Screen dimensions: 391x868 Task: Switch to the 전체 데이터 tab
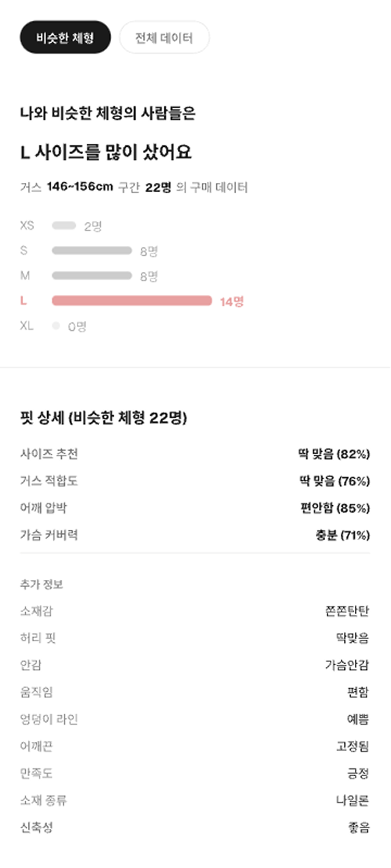pyautogui.click(x=164, y=37)
